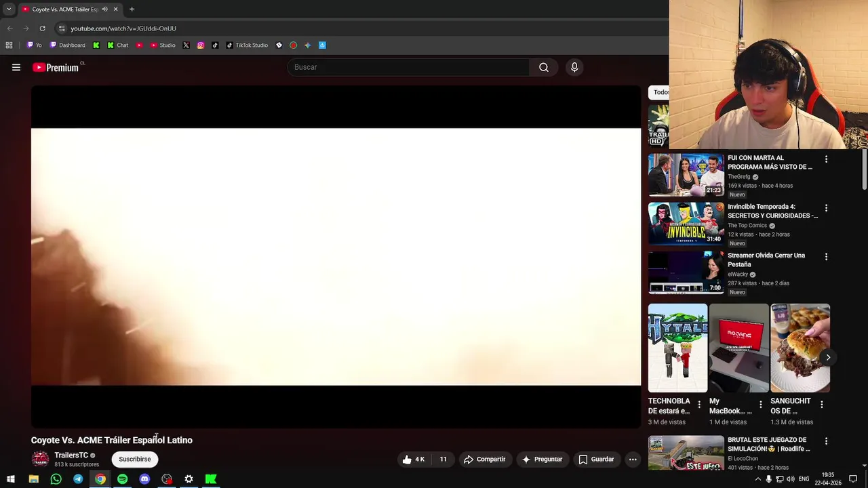This screenshot has height=488, width=868.
Task: Open 'FUI CON MARTA AL PROGRAMA' video thumbnail
Action: pyautogui.click(x=686, y=175)
